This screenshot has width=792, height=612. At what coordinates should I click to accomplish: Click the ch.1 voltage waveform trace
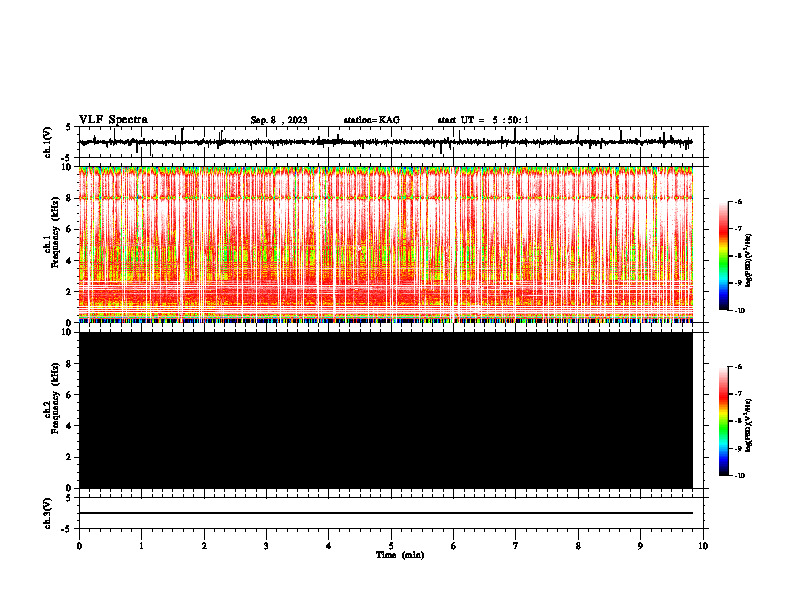click(386, 142)
